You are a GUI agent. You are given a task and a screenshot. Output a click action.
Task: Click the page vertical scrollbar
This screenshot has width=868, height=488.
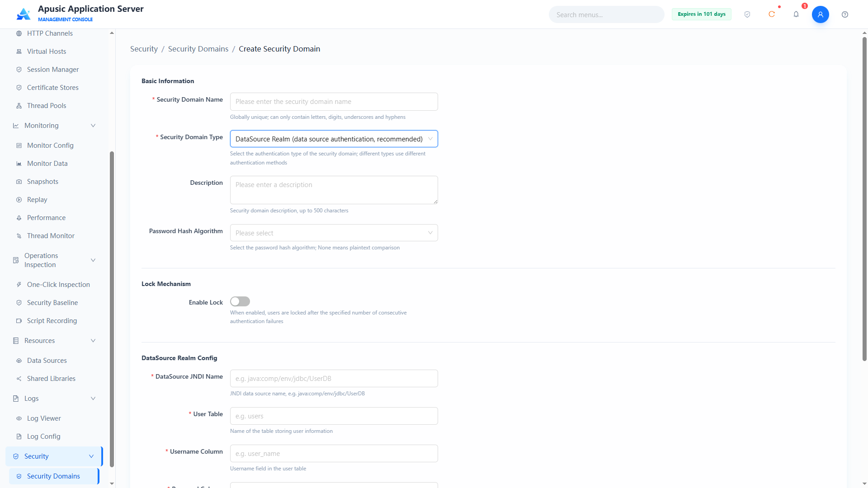pos(864,199)
